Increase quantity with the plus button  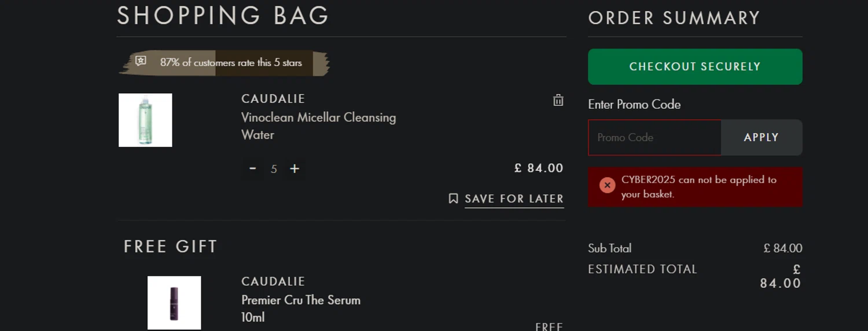click(295, 168)
